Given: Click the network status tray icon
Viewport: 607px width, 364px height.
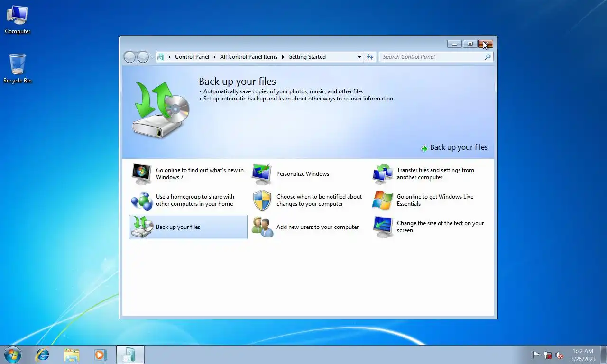Looking at the screenshot, I should coord(548,355).
